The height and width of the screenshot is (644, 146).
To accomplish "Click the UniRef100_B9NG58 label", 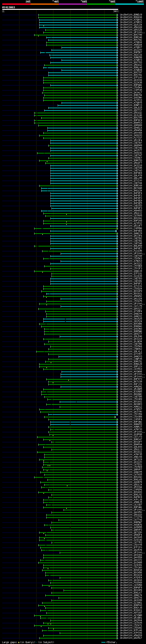I will pos(131,58).
